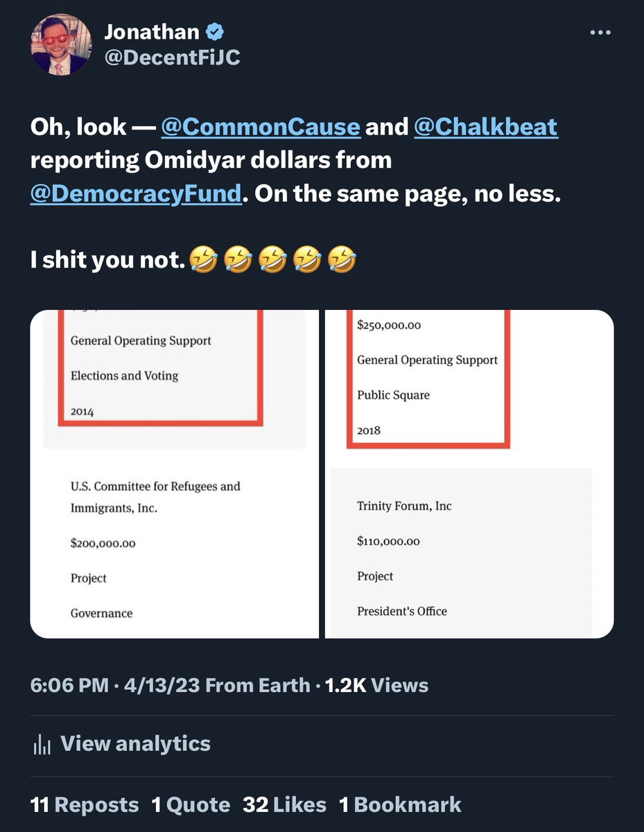The height and width of the screenshot is (832, 644).
Task: Open the left grant list image
Action: (x=174, y=474)
